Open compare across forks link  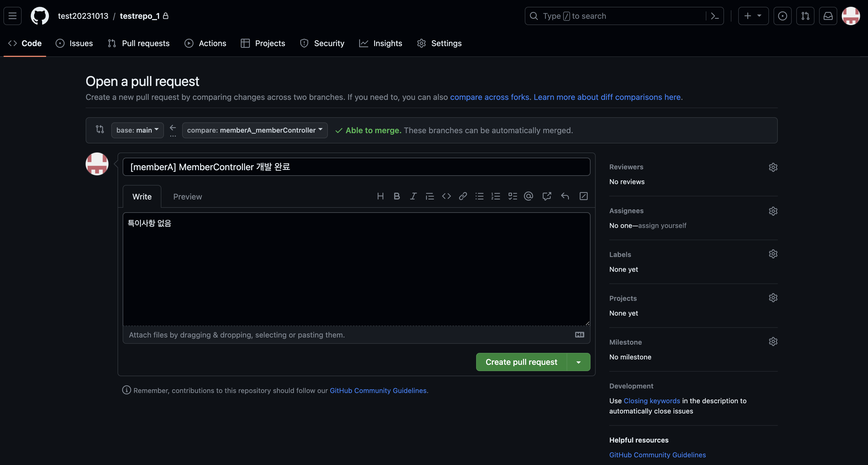tap(489, 97)
